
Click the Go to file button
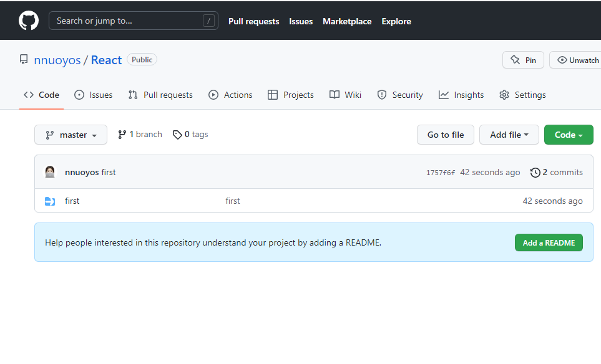[446, 135]
